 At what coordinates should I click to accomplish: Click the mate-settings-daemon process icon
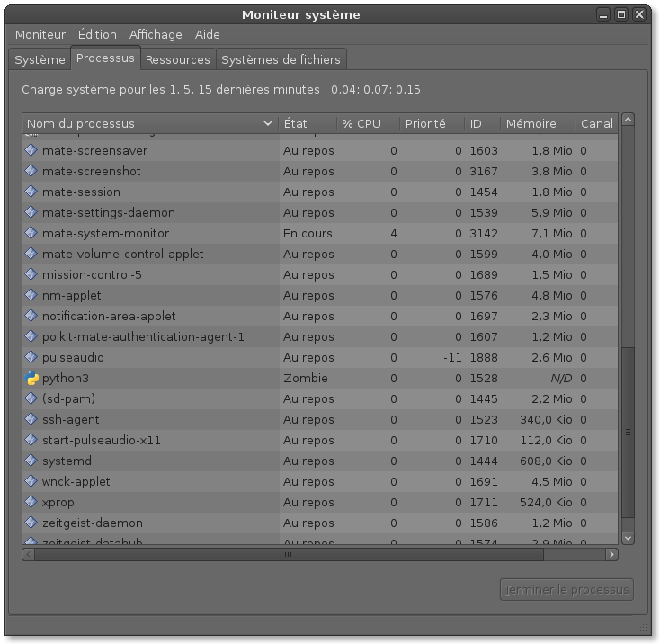31,212
